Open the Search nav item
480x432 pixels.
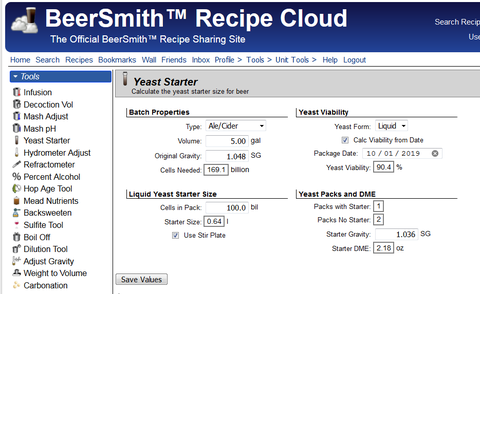(48, 60)
